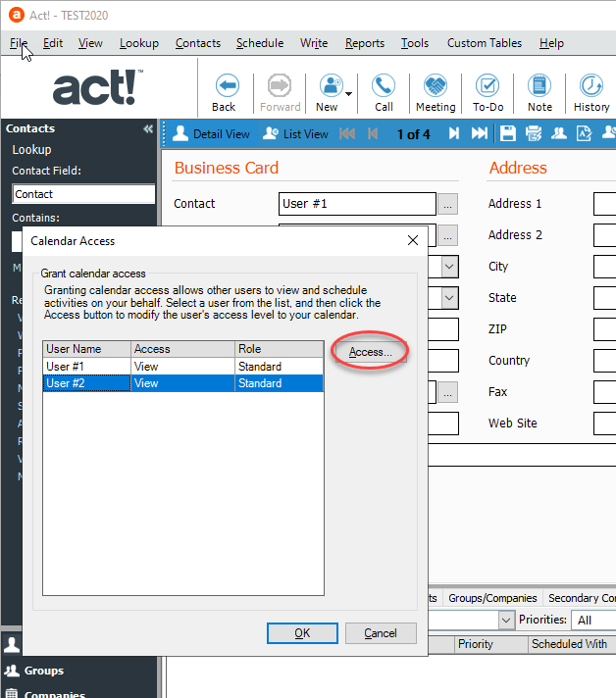The width and height of the screenshot is (616, 698).
Task: Go to next record icon
Action: [454, 133]
